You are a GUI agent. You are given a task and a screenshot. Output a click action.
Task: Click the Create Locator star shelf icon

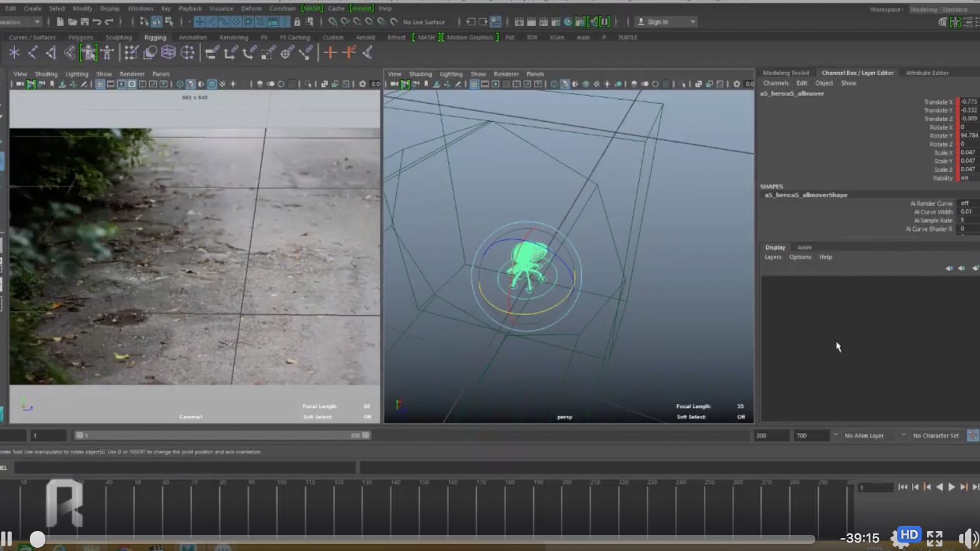(14, 53)
